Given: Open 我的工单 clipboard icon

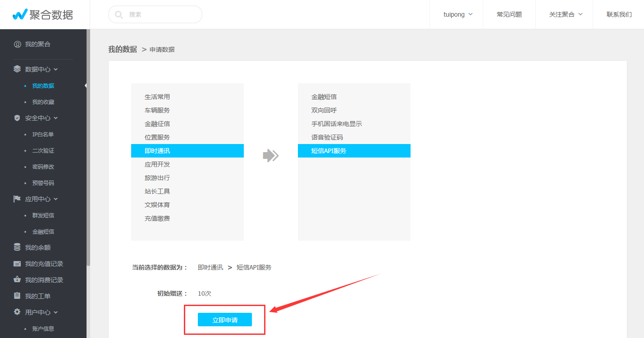Looking at the screenshot, I should pyautogui.click(x=17, y=296).
